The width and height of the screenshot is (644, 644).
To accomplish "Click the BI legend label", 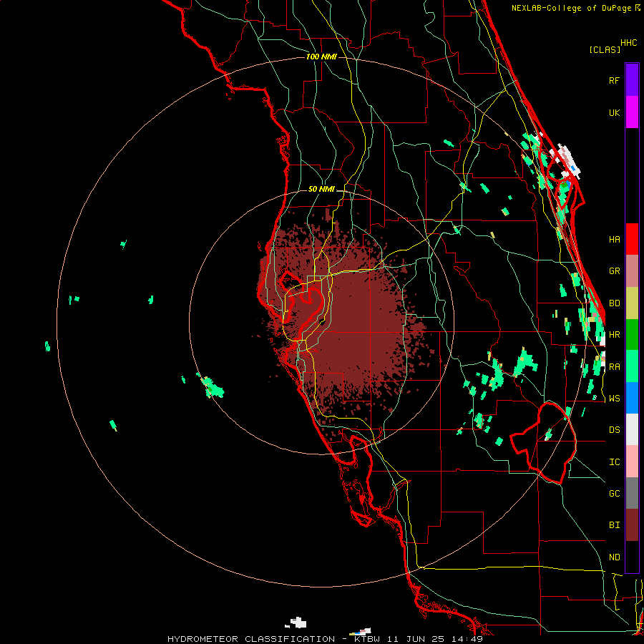I will coord(614,525).
